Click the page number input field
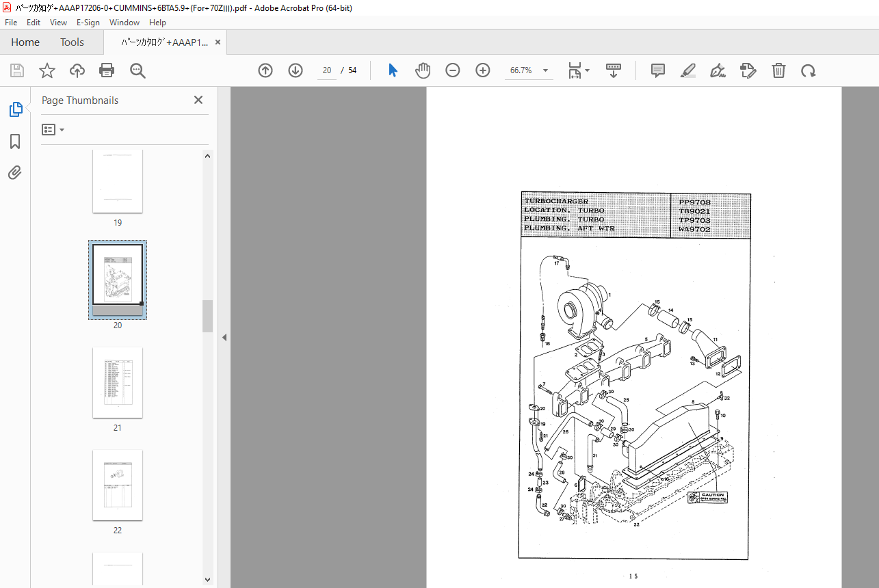Image resolution: width=879 pixels, height=588 pixels. click(326, 70)
